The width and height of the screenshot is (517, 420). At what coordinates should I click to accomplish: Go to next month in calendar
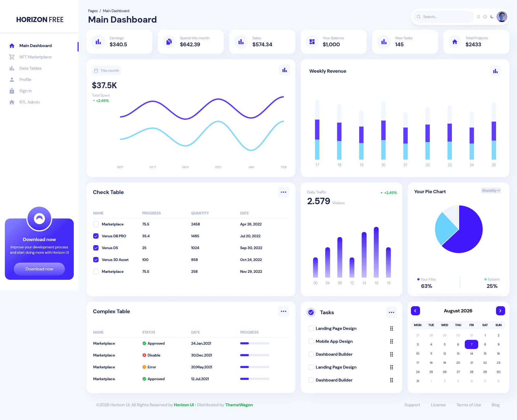pyautogui.click(x=501, y=311)
